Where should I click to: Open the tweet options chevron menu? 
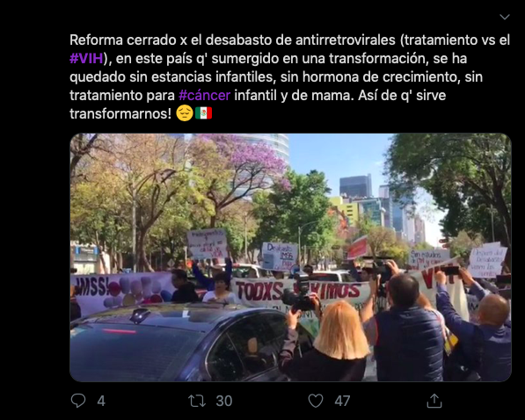coord(504,17)
